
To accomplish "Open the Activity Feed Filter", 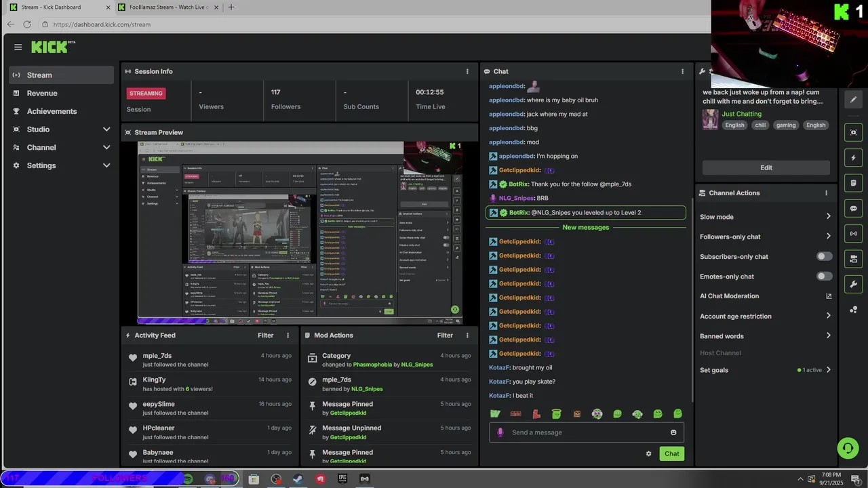I will click(x=265, y=335).
